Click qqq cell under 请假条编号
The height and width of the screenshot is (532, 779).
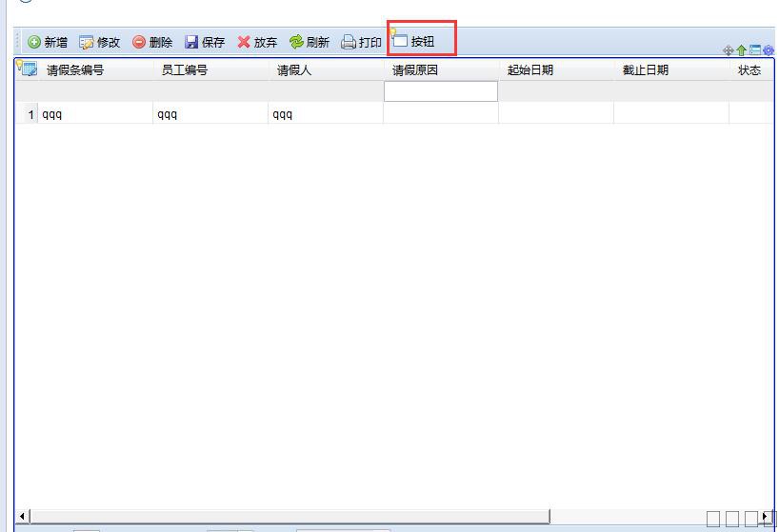(95, 114)
